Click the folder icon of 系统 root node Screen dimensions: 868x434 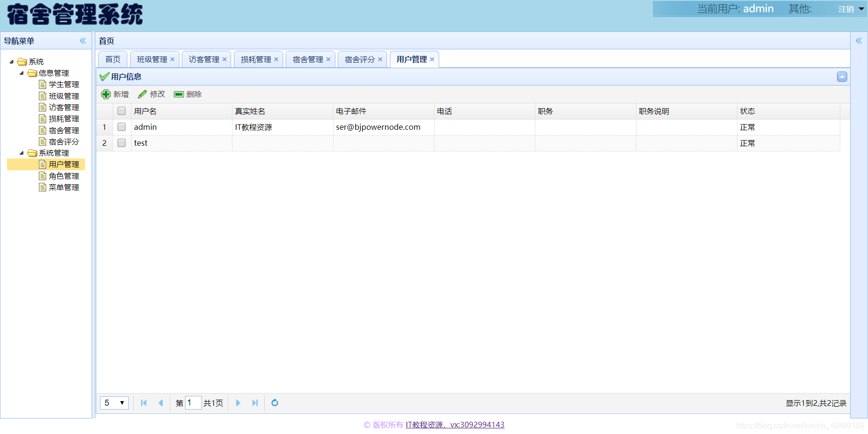(x=22, y=62)
